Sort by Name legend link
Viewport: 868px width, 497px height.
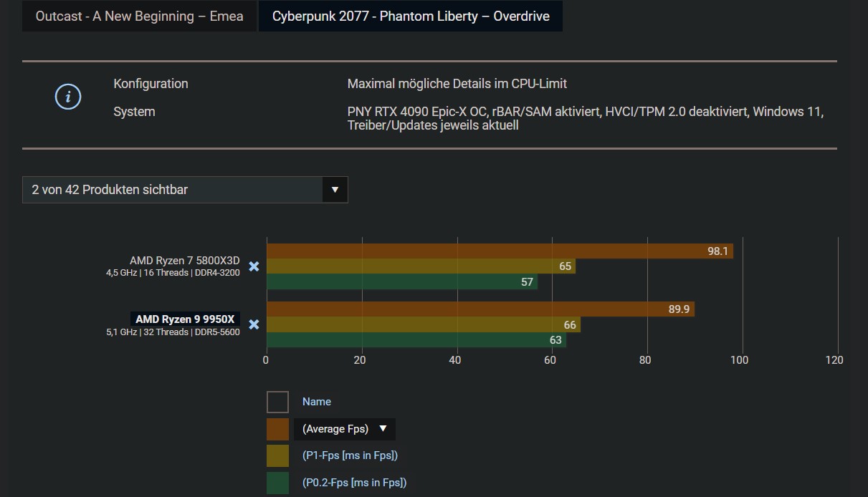coord(317,402)
